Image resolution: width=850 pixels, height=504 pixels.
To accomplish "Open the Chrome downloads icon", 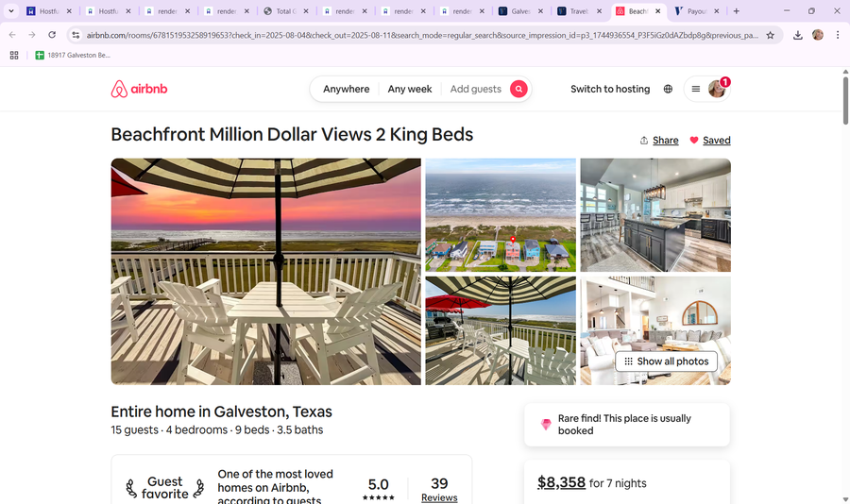I will (x=797, y=35).
